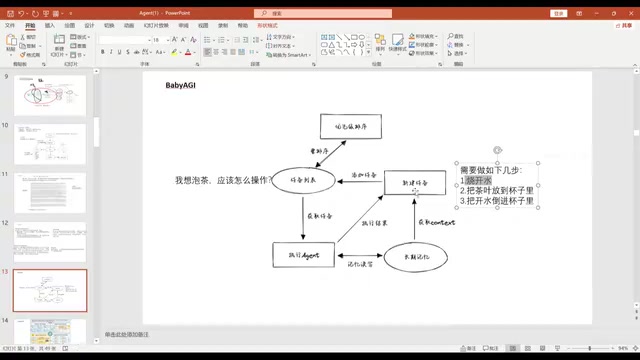Switch to the Shape Format tab
Image resolution: width=640 pixels, height=360 pixels.
point(267,25)
